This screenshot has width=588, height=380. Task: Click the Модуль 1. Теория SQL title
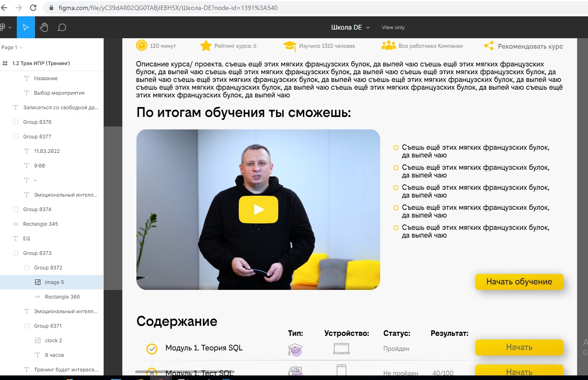click(x=204, y=348)
